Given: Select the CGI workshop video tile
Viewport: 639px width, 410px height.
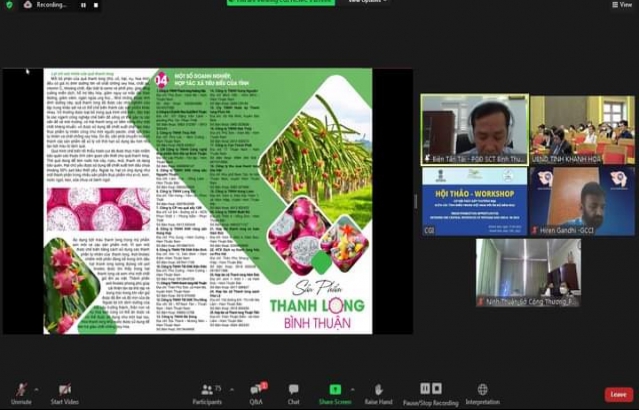Looking at the screenshot, I should 475,201.
